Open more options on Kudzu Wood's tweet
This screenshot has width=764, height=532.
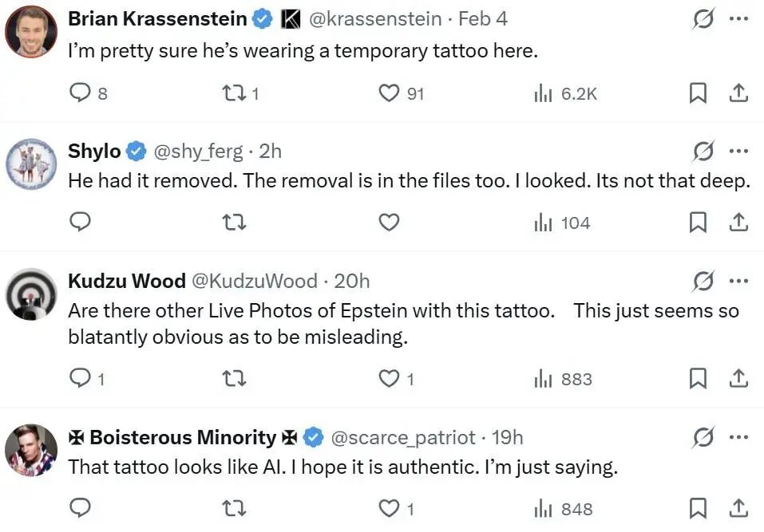739,281
